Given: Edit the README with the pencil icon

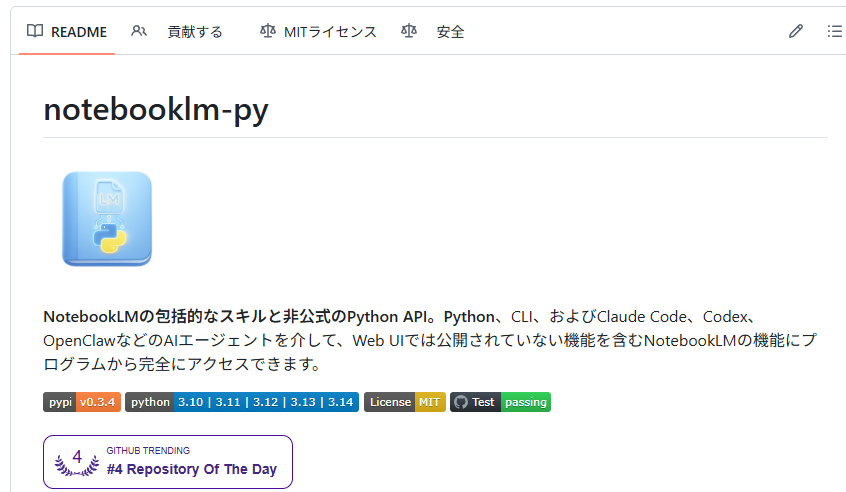Looking at the screenshot, I should 796,31.
